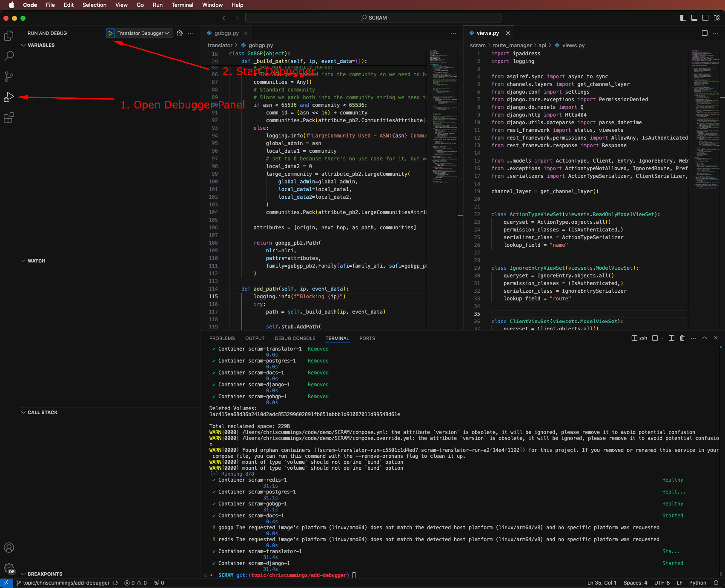Select the TERMINAL panel tab
This screenshot has width=725, height=588.
(337, 338)
